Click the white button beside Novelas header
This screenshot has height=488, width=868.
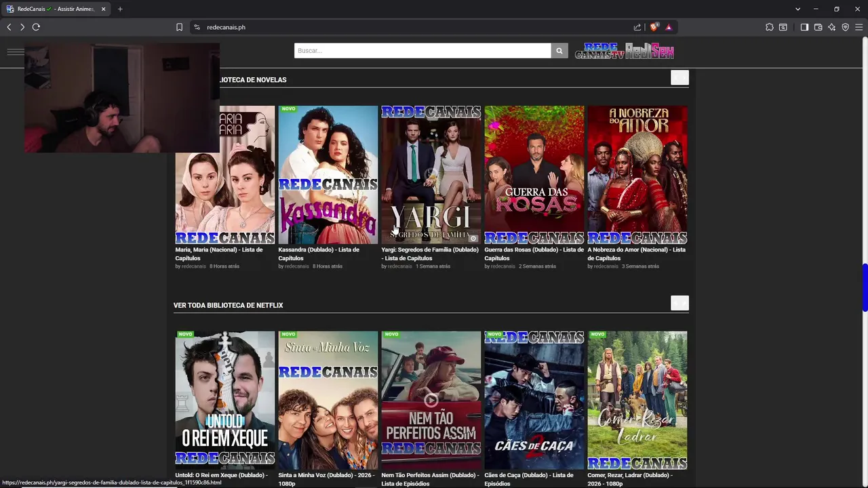(679, 78)
